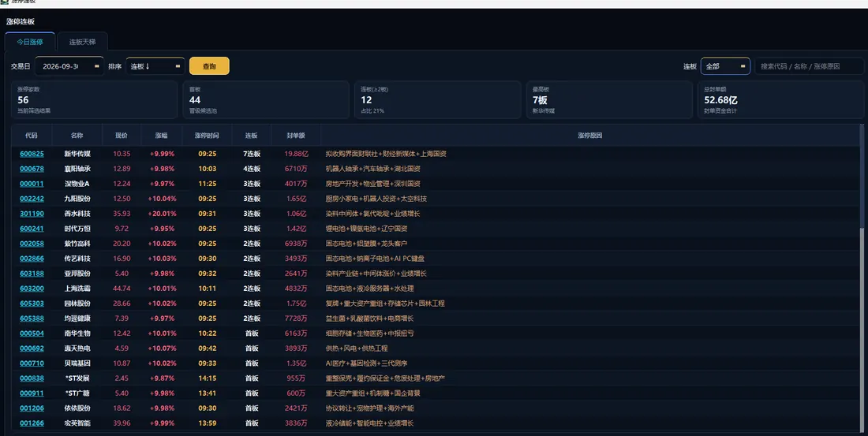Open stock code link 001266

click(32, 423)
